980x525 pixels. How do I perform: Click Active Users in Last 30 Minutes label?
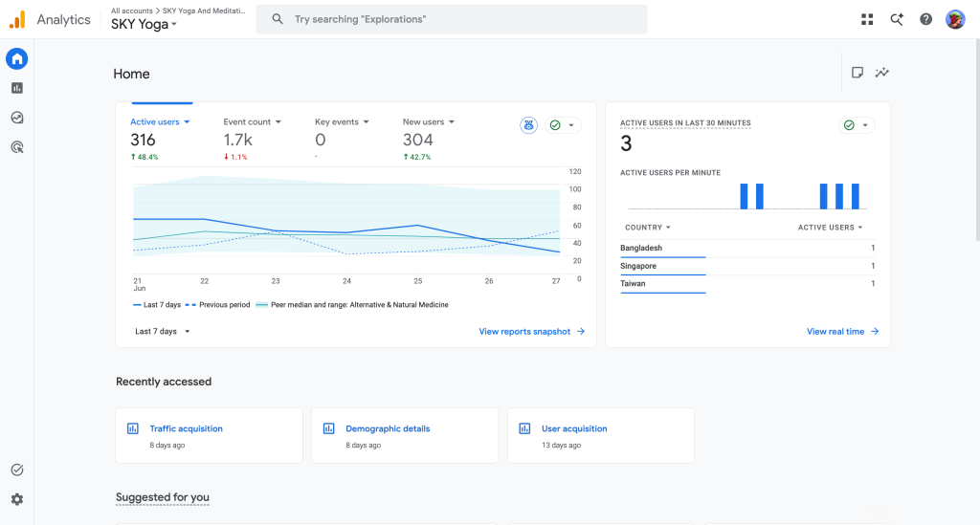(685, 123)
